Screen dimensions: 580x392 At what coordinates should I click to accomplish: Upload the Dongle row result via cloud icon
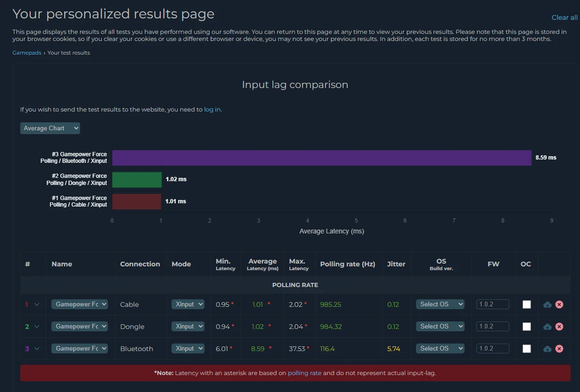(x=547, y=327)
